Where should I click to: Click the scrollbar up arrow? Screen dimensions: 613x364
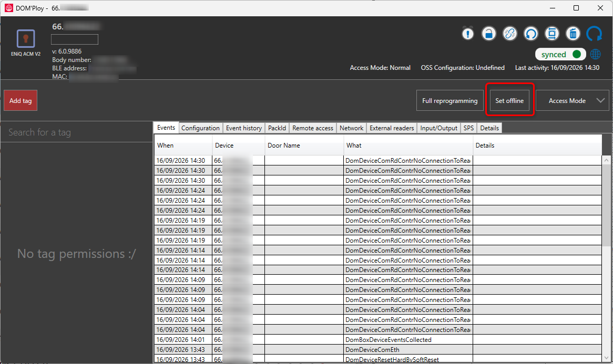coord(606,160)
